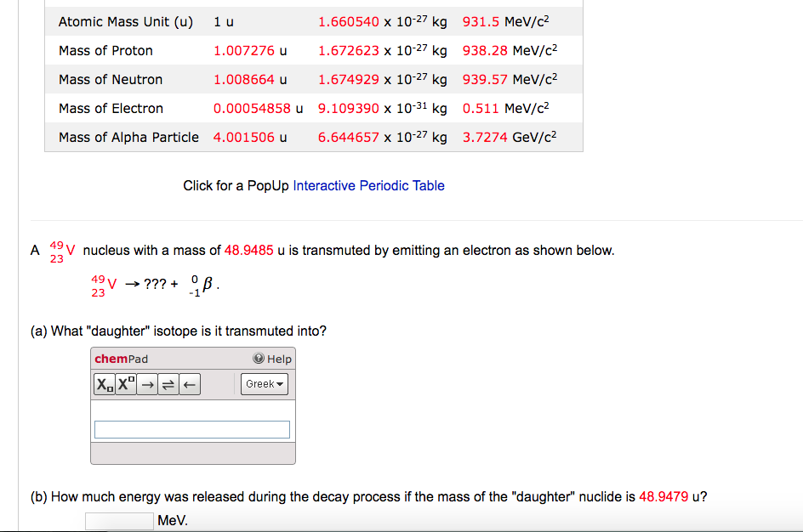803x532 pixels.
Task: Insert a left reaction arrow in chemPad
Action: [x=188, y=384]
